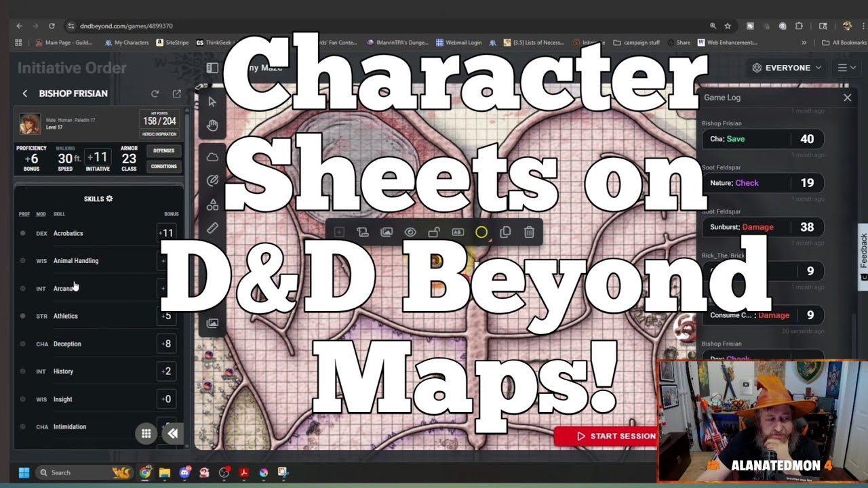The width and height of the screenshot is (868, 488).
Task: Click the scroll icon in token toolbar
Action: (363, 232)
